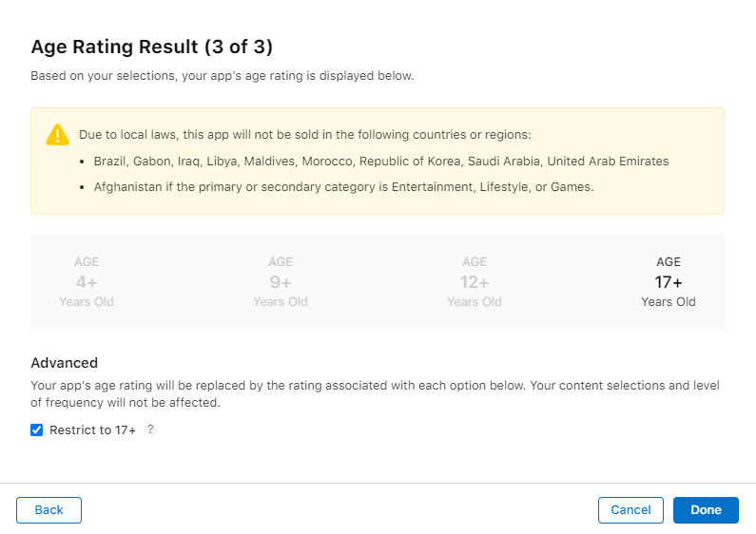Cancel the age rating dialog
The image size is (756, 534).
(630, 510)
